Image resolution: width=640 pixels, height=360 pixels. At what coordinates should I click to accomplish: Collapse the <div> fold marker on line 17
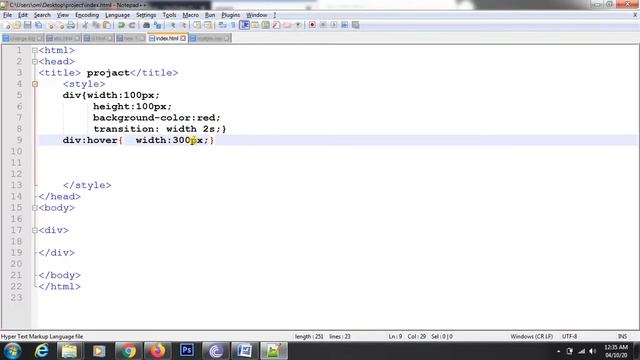(35, 230)
